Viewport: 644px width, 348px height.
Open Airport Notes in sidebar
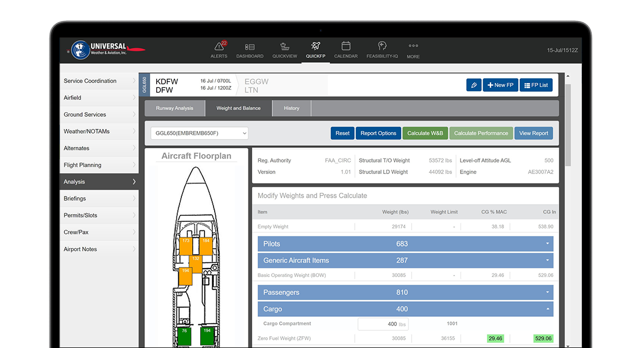point(99,249)
